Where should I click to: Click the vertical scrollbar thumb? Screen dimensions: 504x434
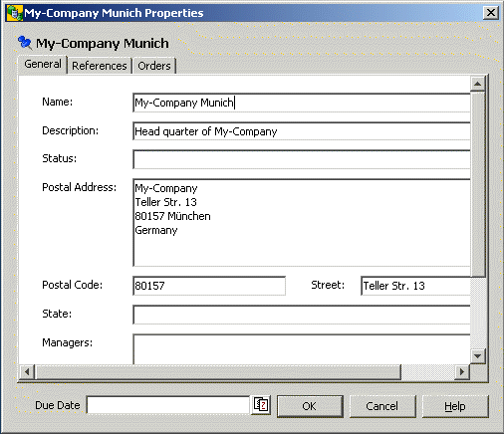[478, 184]
